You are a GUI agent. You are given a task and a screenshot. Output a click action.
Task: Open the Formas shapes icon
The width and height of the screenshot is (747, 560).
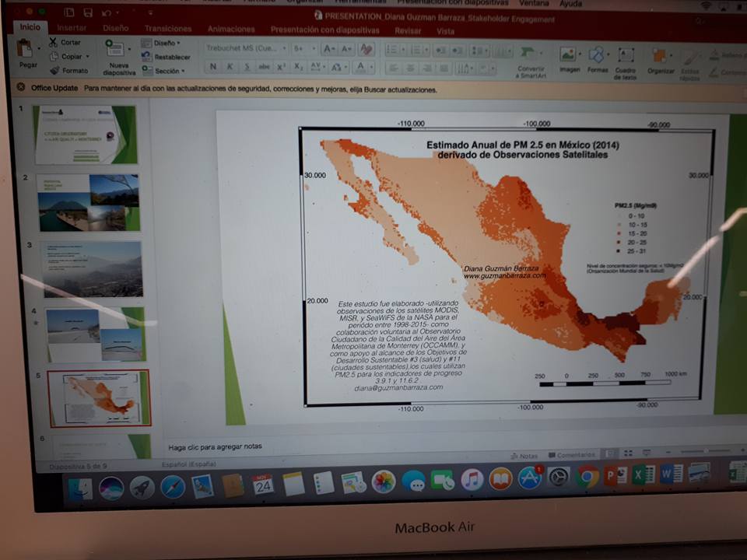coord(596,54)
